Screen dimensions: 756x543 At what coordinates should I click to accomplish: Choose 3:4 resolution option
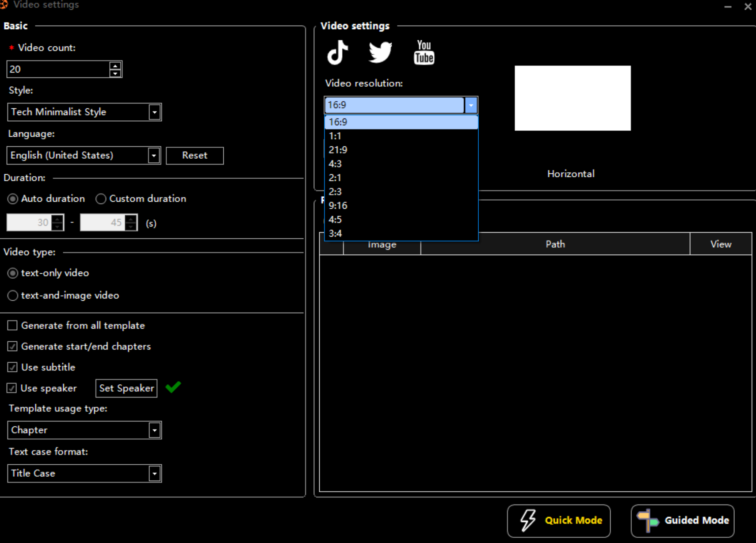point(401,233)
